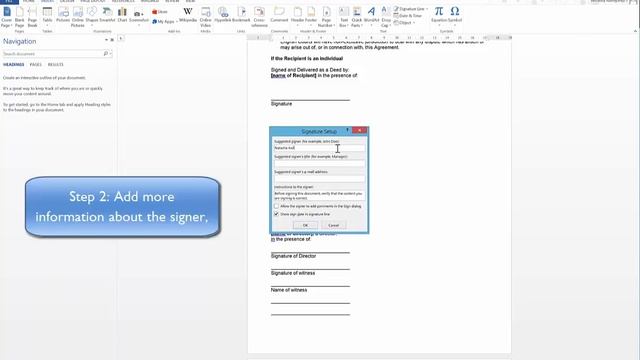
Task: Click 'If the Recipient is an individual' heading
Action: [x=307, y=58]
